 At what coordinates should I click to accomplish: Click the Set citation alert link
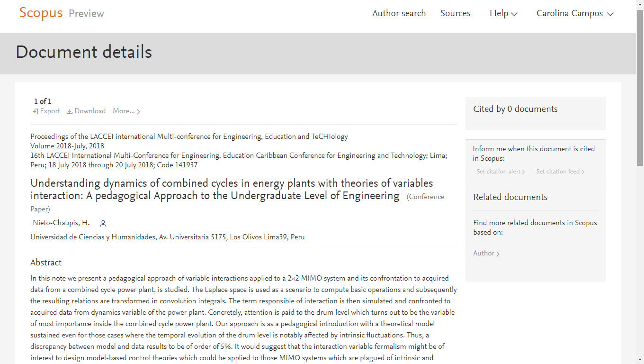coord(498,172)
